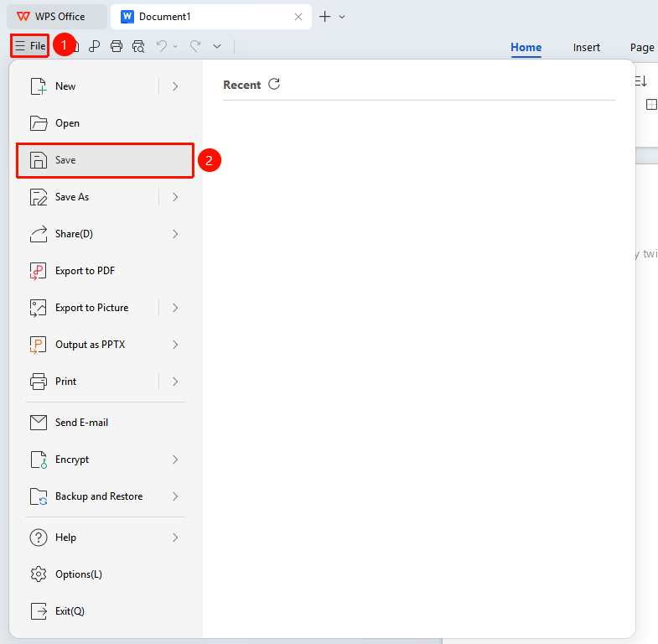Click the Export to PDF toolbar icon
Image resolution: width=658 pixels, height=644 pixels.
pos(95,46)
